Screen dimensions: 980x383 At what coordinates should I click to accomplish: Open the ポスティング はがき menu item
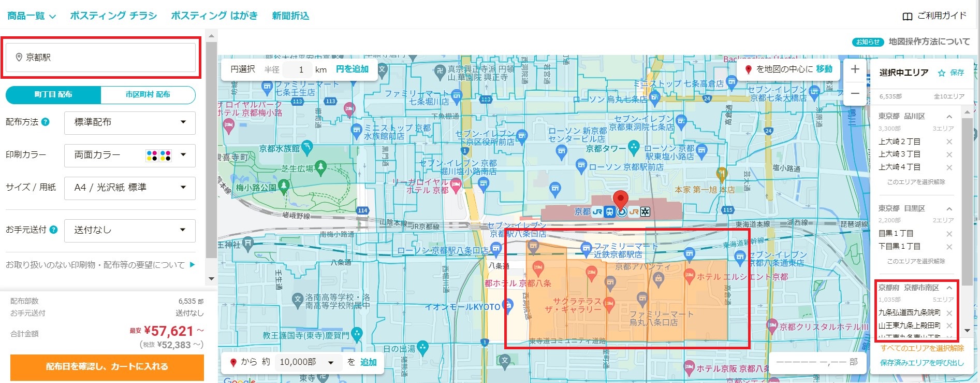pos(214,16)
